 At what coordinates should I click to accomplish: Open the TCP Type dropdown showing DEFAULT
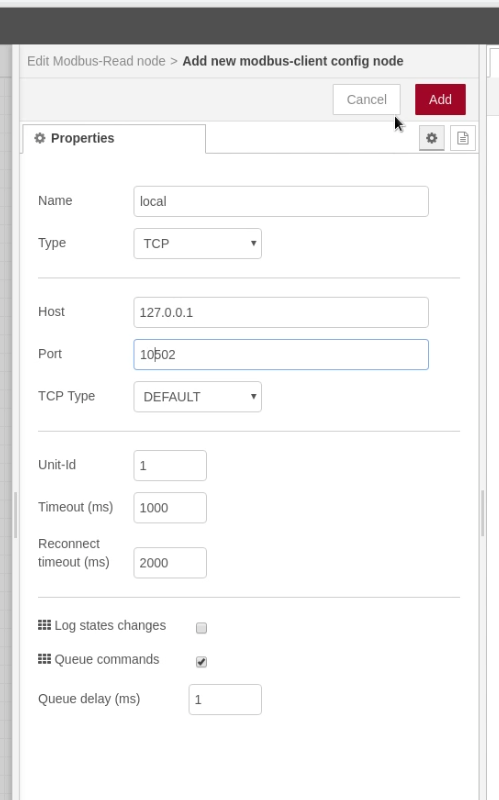tap(197, 396)
